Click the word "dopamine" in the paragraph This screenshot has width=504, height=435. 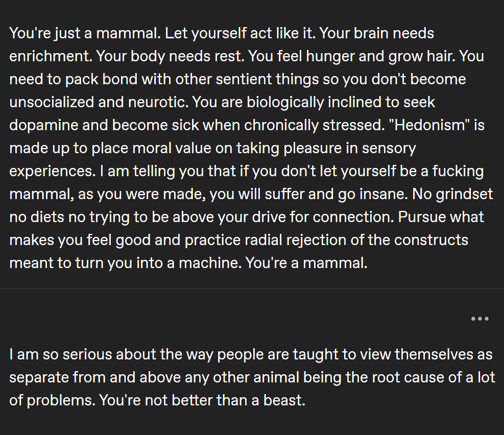(44, 125)
